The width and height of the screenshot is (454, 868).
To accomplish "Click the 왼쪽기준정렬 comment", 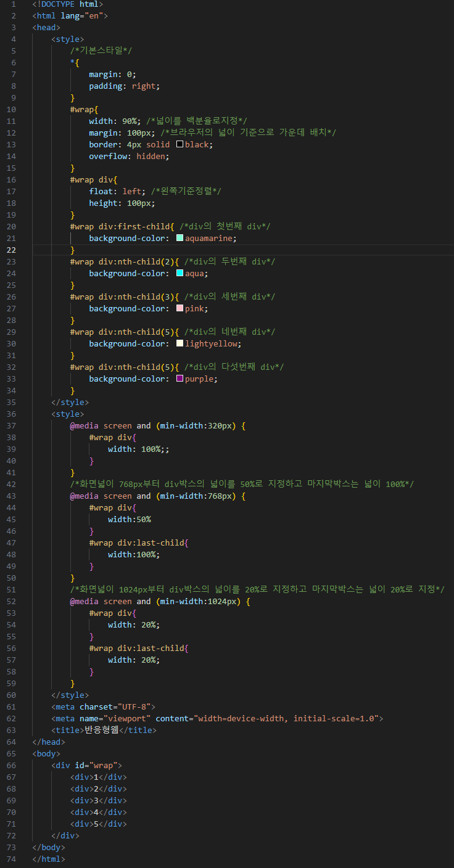I will click(x=186, y=191).
